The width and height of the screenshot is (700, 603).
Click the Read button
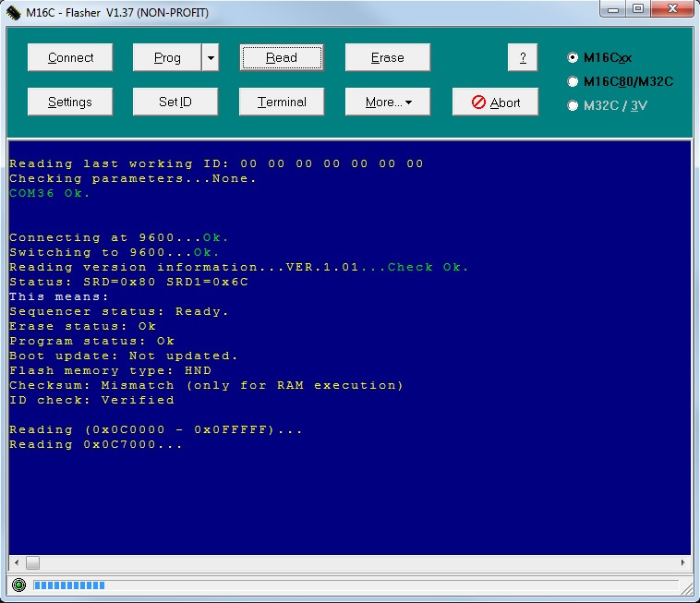point(282,57)
